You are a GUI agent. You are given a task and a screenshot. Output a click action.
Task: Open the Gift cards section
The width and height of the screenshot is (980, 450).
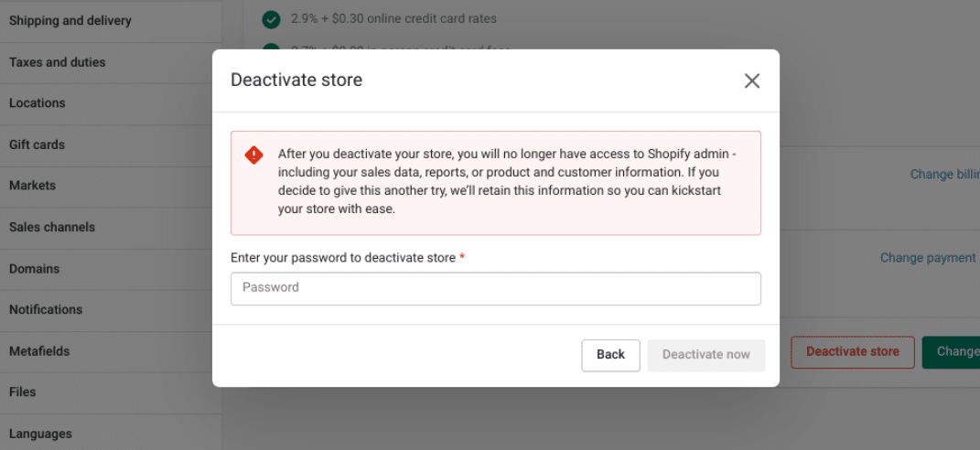[x=37, y=145]
